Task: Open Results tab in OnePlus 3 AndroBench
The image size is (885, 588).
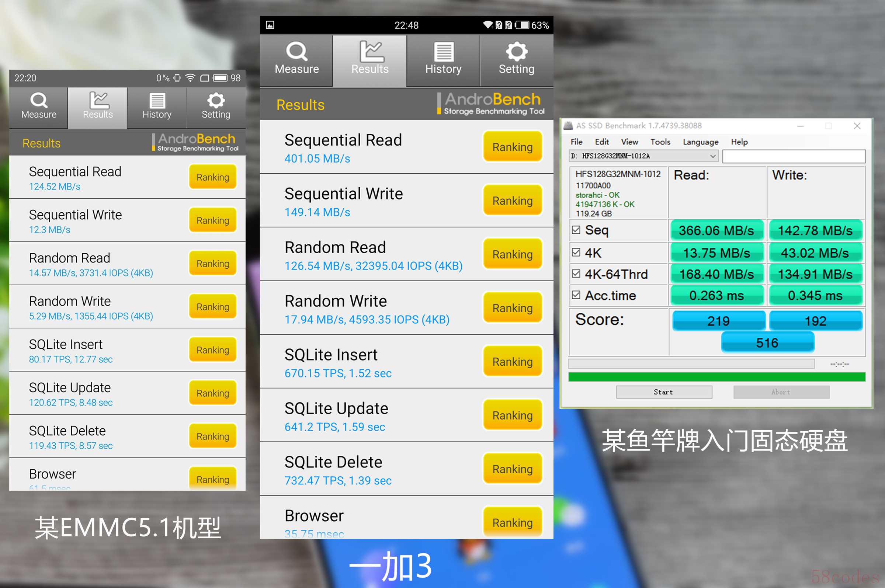Action: [370, 60]
